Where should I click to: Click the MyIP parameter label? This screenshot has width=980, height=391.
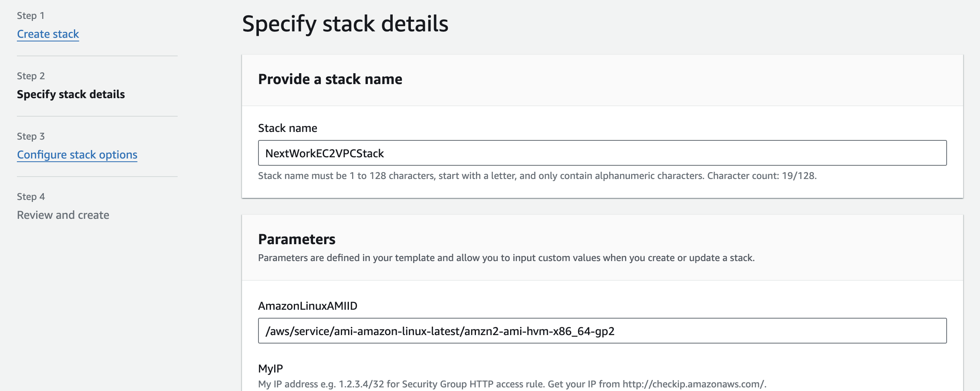(271, 368)
